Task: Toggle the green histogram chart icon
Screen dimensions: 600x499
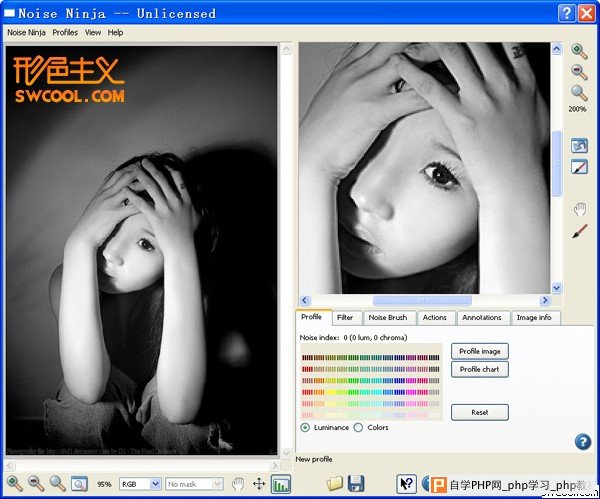Action: pos(280,484)
